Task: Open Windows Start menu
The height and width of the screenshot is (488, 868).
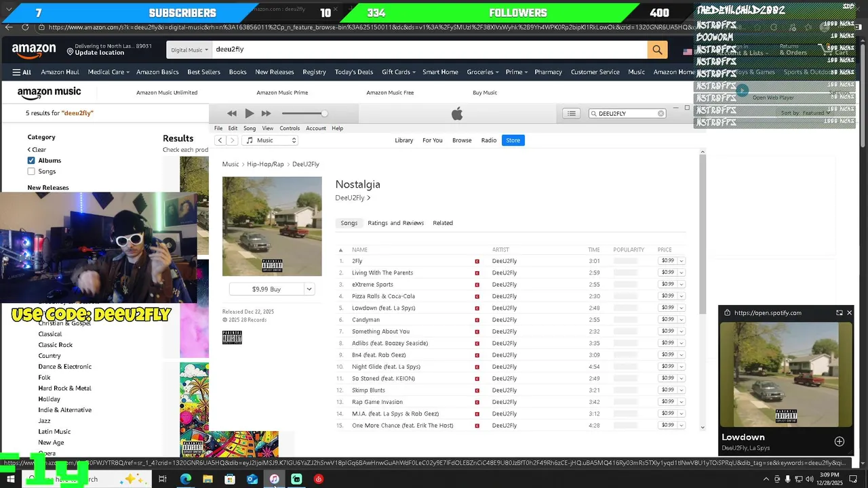Action: (11, 479)
